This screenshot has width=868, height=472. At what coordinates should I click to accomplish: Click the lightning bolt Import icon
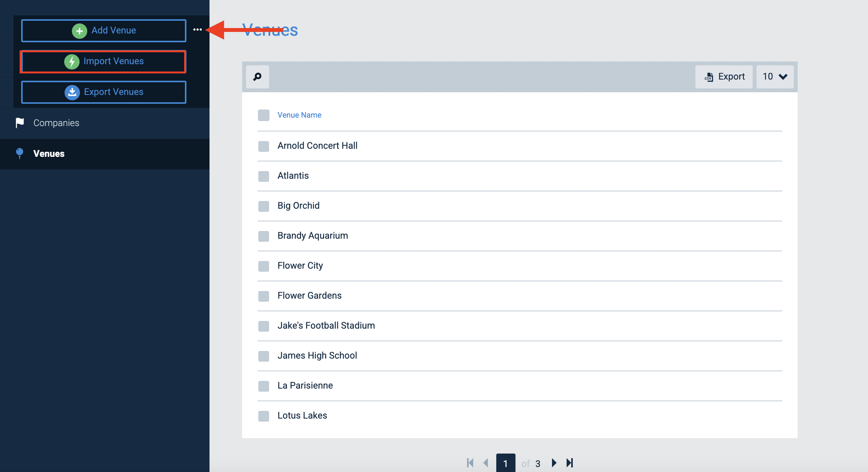72,61
